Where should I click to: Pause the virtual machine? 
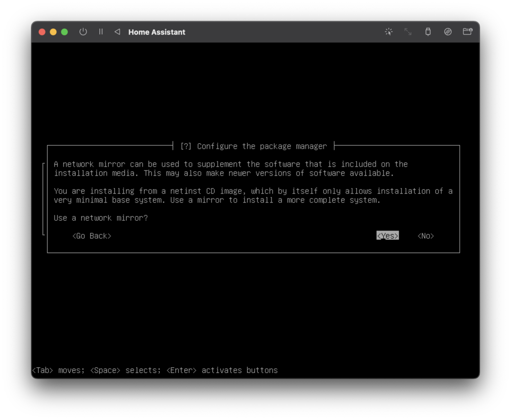point(101,31)
